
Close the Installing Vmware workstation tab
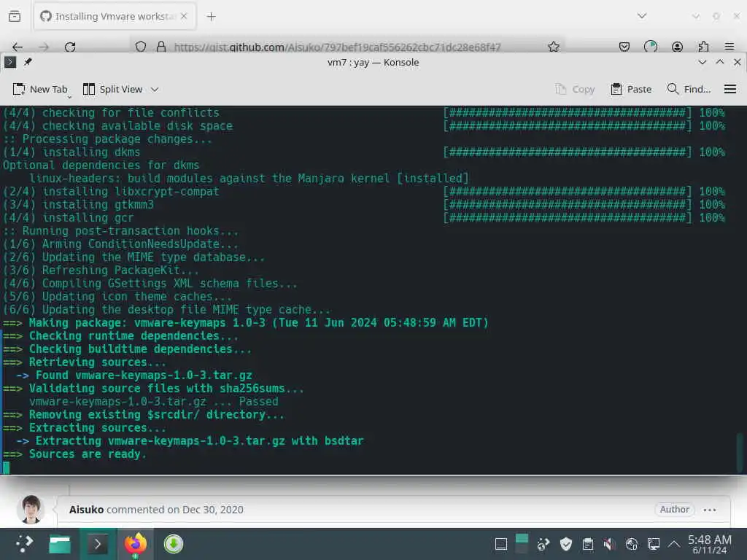(x=184, y=16)
